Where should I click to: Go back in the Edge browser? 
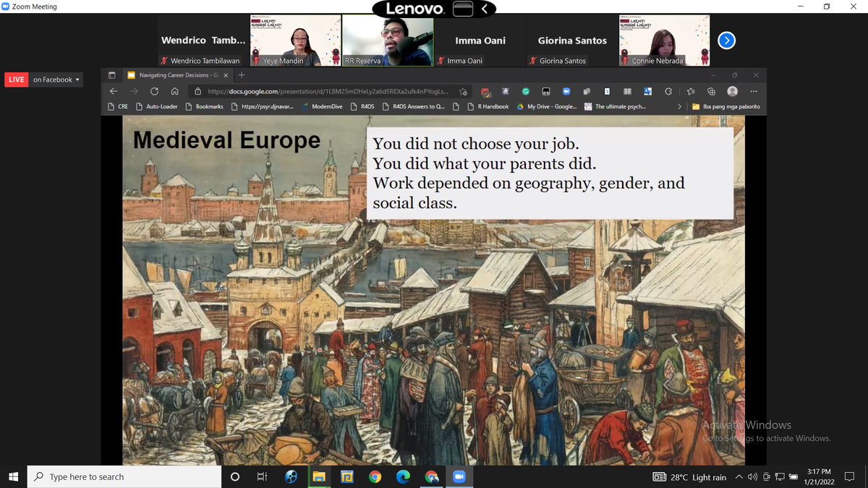click(x=113, y=92)
